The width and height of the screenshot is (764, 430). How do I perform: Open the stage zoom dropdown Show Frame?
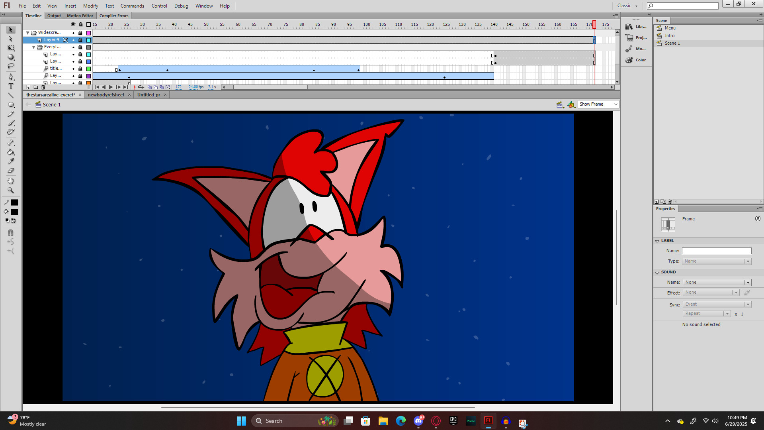coord(598,104)
